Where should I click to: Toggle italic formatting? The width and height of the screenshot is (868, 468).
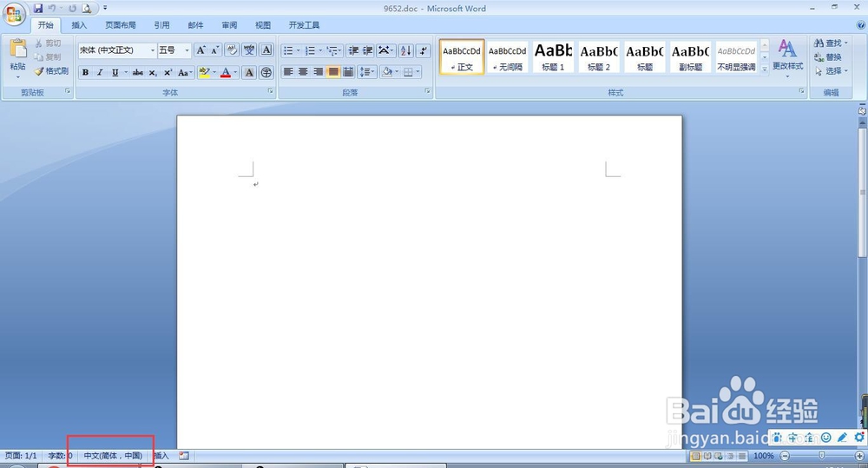pos(100,73)
